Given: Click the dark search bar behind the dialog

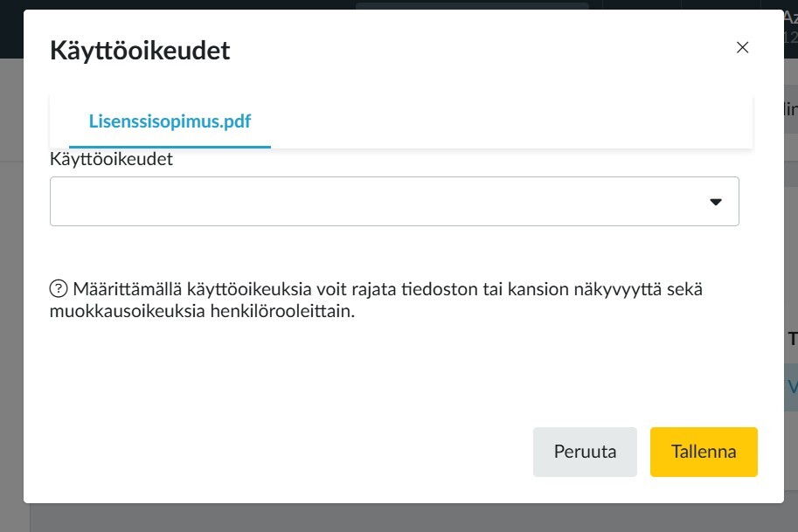Looking at the screenshot, I should 472,4.
